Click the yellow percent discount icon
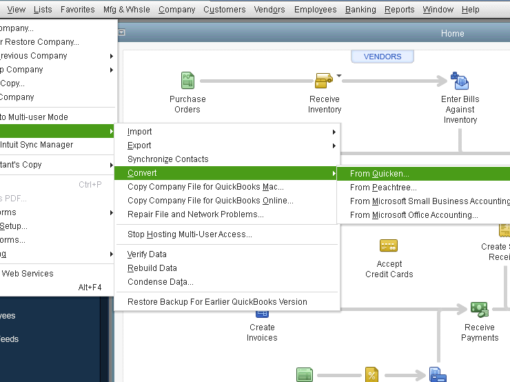The width and height of the screenshot is (510, 382). coord(371,375)
